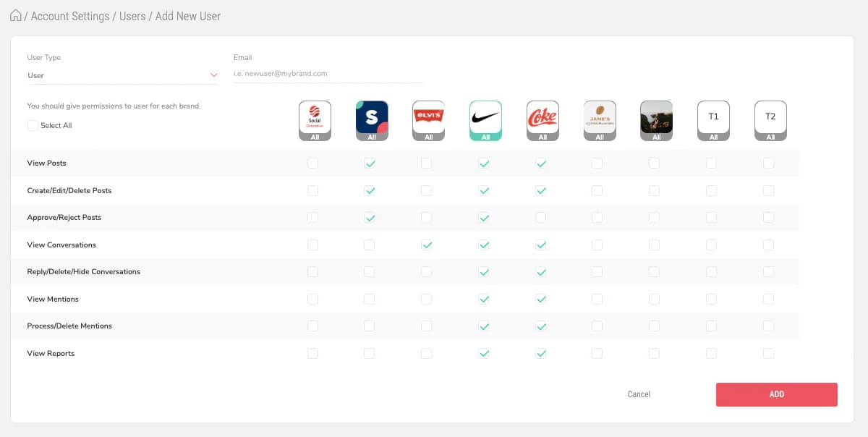Image resolution: width=868 pixels, height=437 pixels.
Task: Uncheck View Posts for blue S brand
Action: (x=370, y=164)
